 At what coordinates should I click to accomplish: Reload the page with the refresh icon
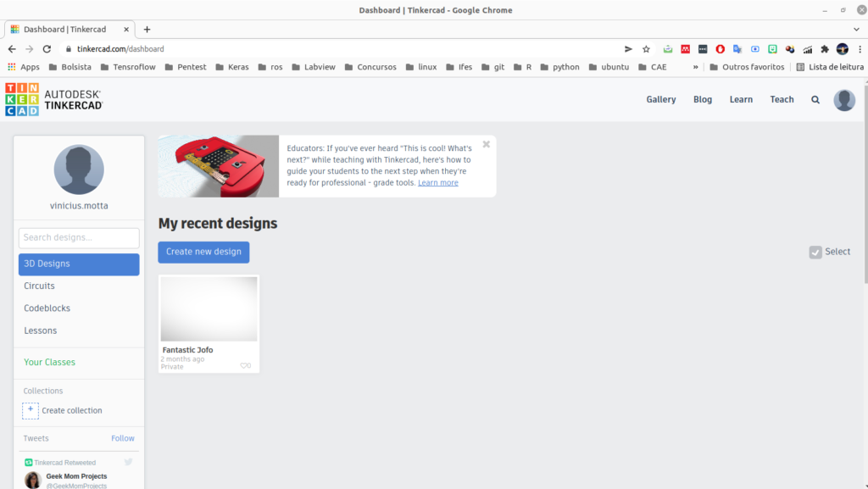pos(47,48)
